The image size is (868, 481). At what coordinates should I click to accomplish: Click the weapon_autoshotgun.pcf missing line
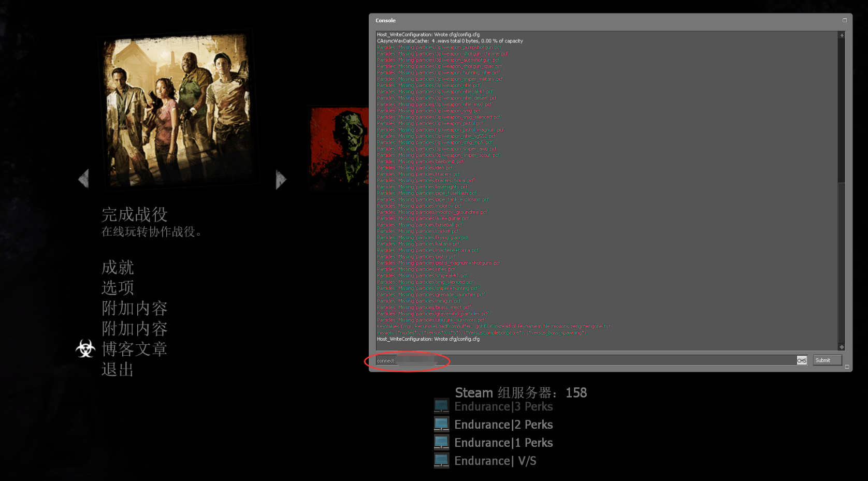coord(439,60)
